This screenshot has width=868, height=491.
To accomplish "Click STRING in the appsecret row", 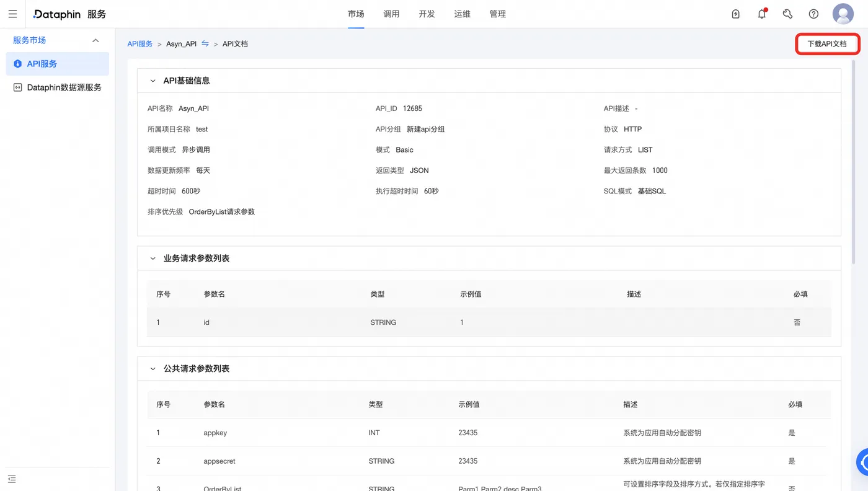I will tap(381, 461).
